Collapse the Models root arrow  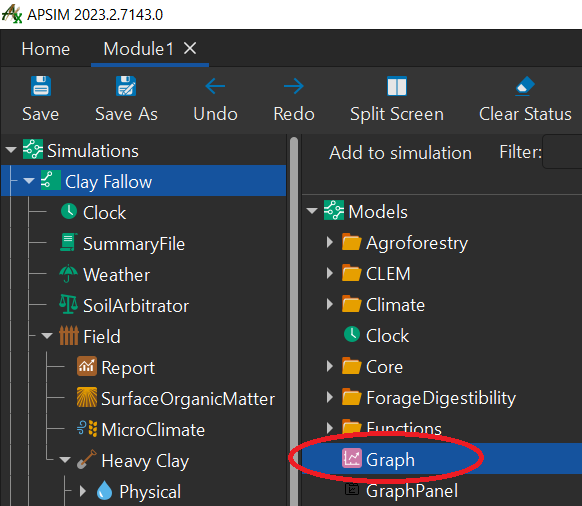[312, 211]
